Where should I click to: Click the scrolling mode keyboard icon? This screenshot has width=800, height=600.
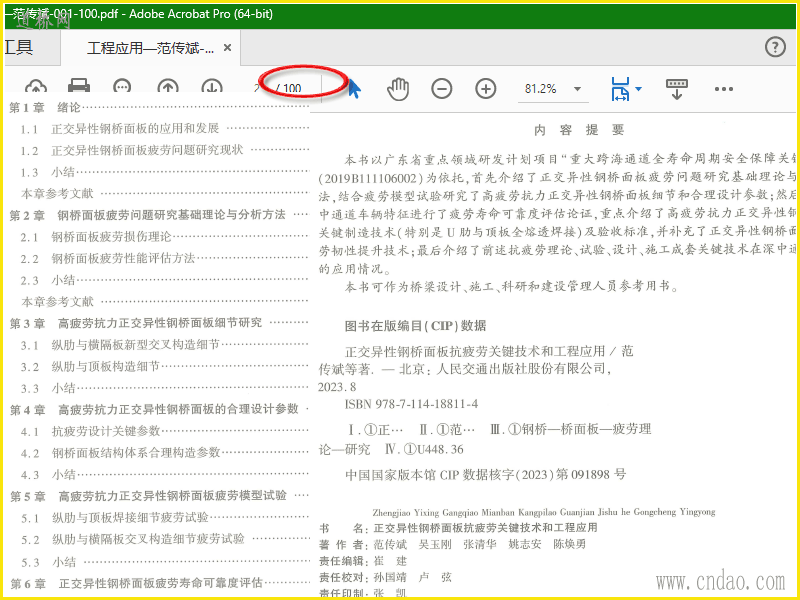pyautogui.click(x=677, y=89)
